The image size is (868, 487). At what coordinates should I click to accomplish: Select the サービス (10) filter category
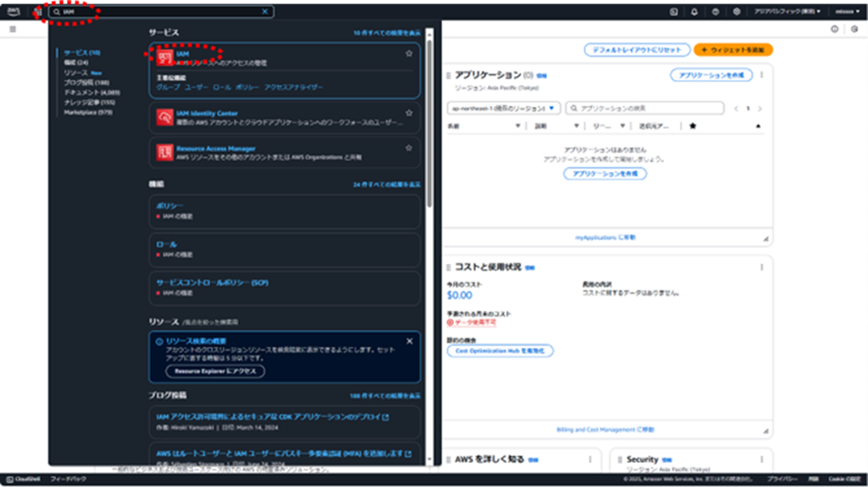[82, 53]
